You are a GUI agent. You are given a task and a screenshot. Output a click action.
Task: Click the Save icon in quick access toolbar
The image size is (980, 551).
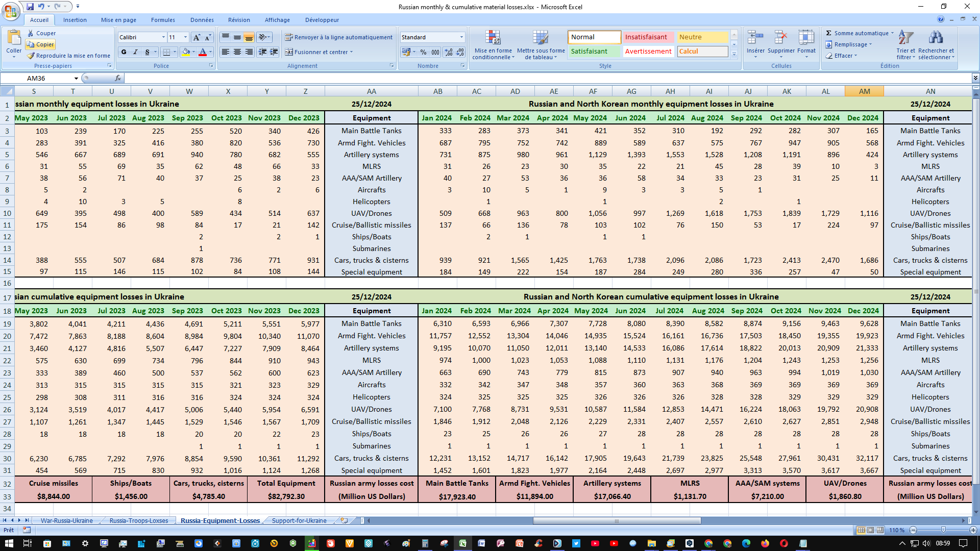tap(30, 7)
